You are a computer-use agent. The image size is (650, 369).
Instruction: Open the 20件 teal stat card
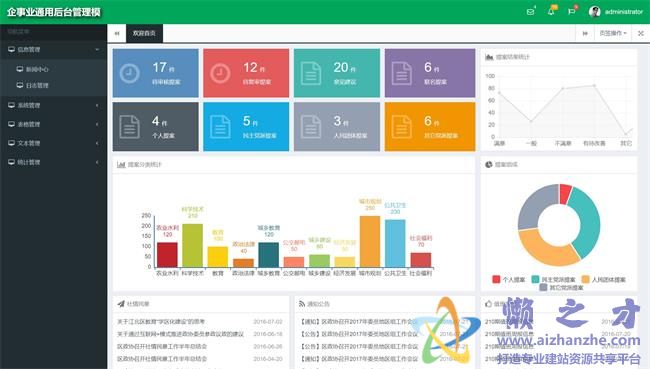coord(337,73)
